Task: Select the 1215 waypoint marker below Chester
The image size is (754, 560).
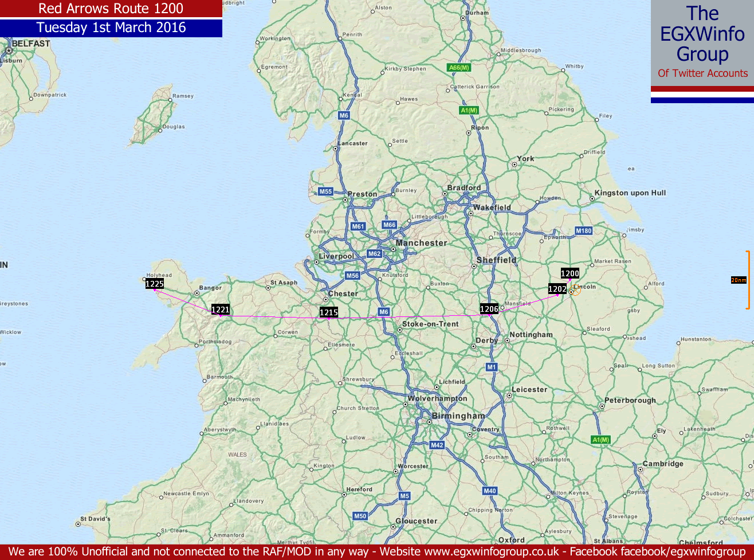Action: pos(329,312)
